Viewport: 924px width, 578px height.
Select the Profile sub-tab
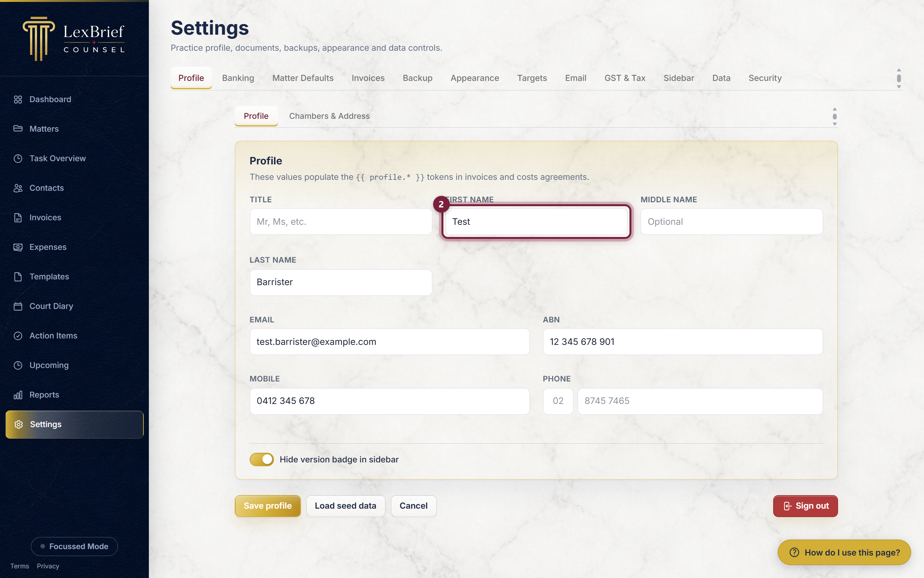tap(256, 116)
